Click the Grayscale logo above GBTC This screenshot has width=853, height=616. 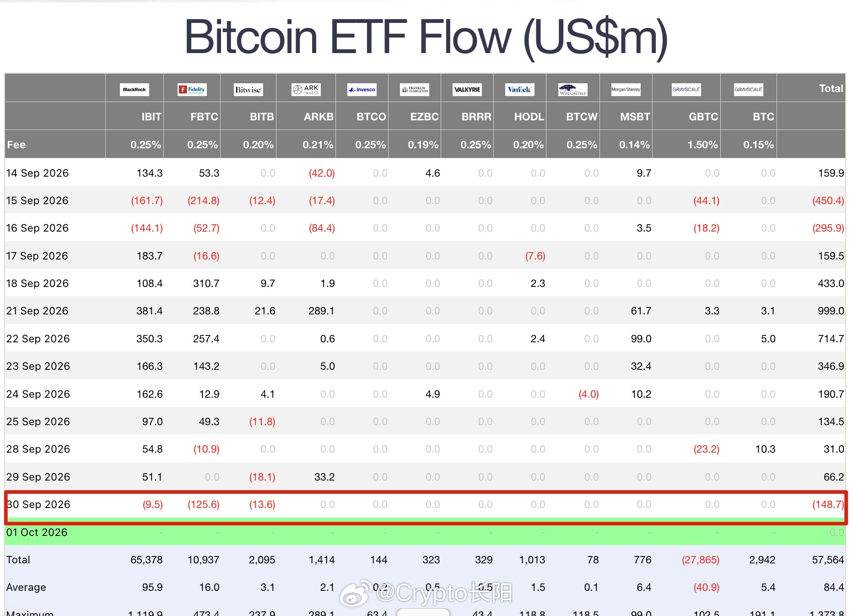pyautogui.click(x=686, y=89)
